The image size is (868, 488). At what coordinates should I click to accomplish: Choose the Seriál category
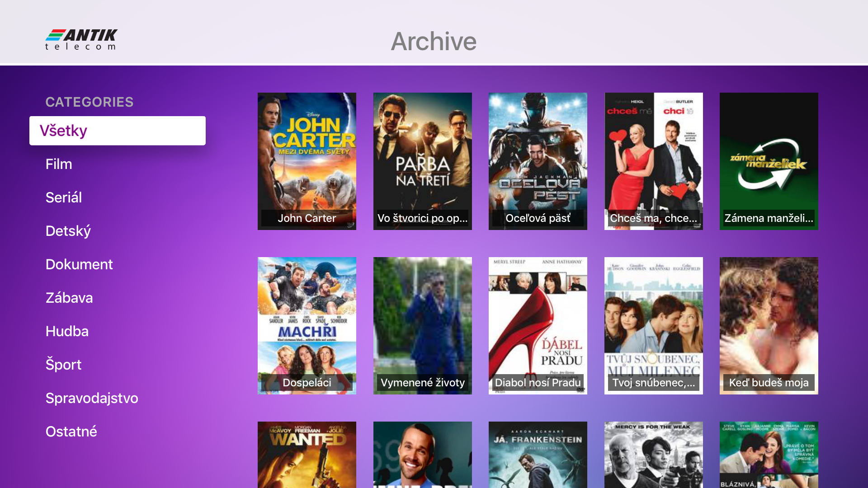point(64,197)
